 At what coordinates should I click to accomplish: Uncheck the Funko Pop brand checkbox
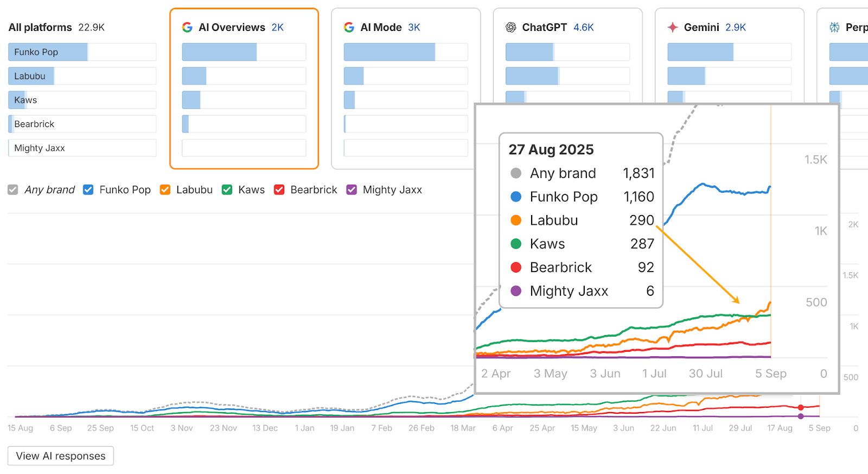[88, 189]
